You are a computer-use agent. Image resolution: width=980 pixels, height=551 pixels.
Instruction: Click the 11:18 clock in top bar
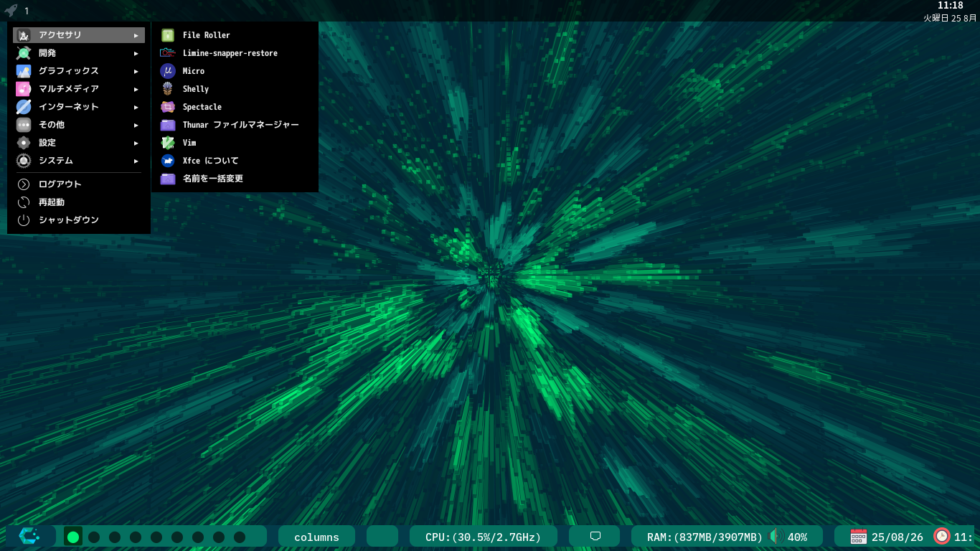point(951,6)
